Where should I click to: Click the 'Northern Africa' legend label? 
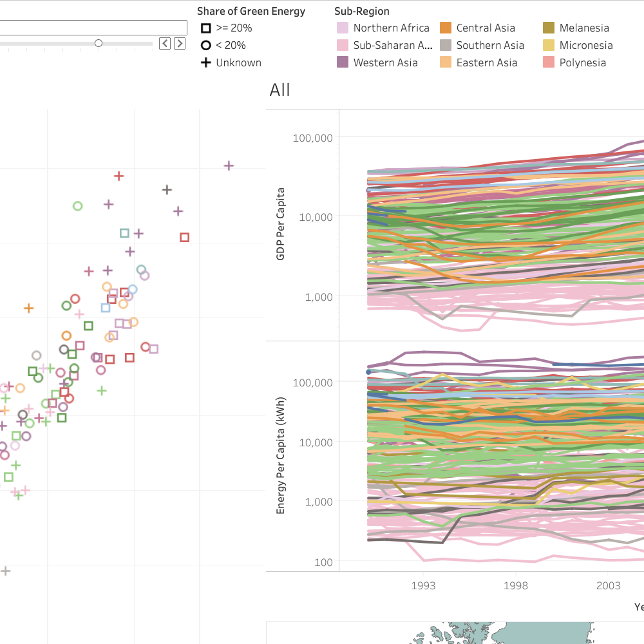[x=392, y=28]
